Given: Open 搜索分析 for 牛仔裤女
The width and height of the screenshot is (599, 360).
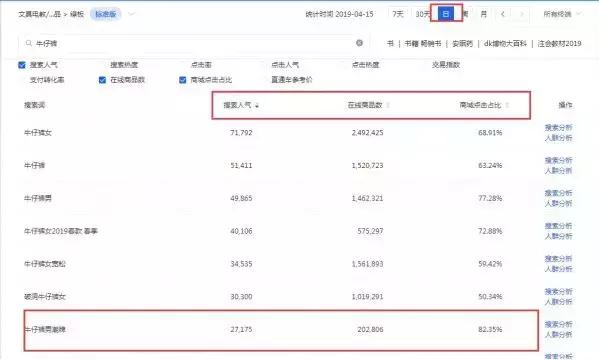Looking at the screenshot, I should click(x=558, y=128).
